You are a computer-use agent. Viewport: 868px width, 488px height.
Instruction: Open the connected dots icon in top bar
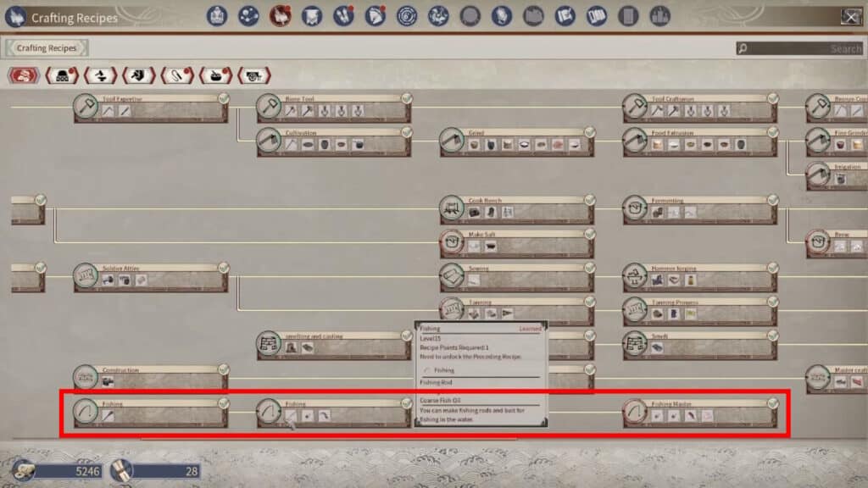click(248, 16)
